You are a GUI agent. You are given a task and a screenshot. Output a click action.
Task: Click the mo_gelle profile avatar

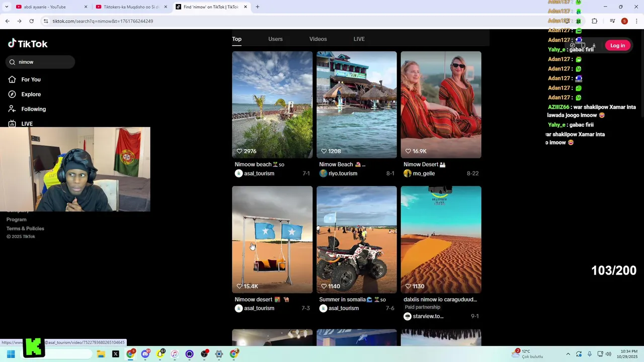coord(408,173)
